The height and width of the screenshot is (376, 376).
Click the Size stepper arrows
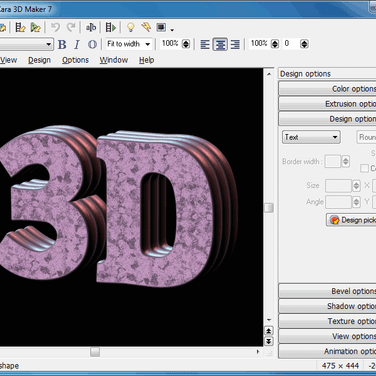point(356,186)
